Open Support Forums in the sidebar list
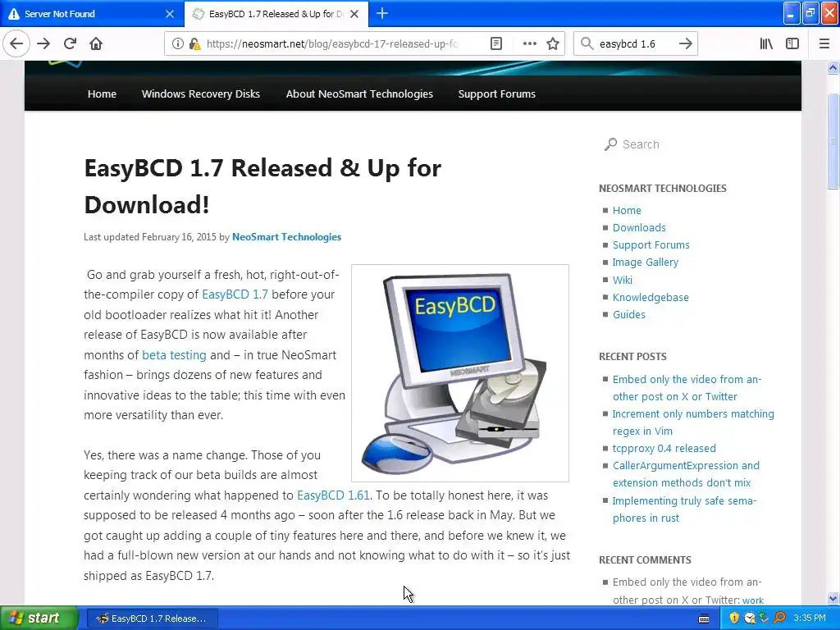This screenshot has width=840, height=630. pos(651,244)
